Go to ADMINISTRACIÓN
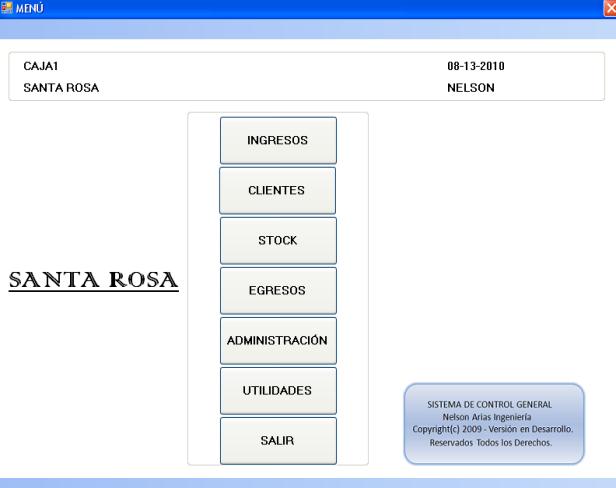Image resolution: width=616 pixels, height=488 pixels. tap(277, 340)
